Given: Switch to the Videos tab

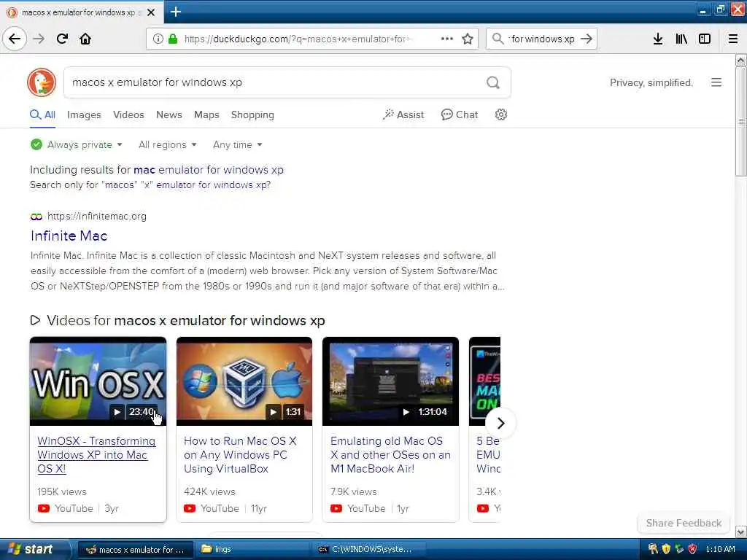Looking at the screenshot, I should (128, 114).
